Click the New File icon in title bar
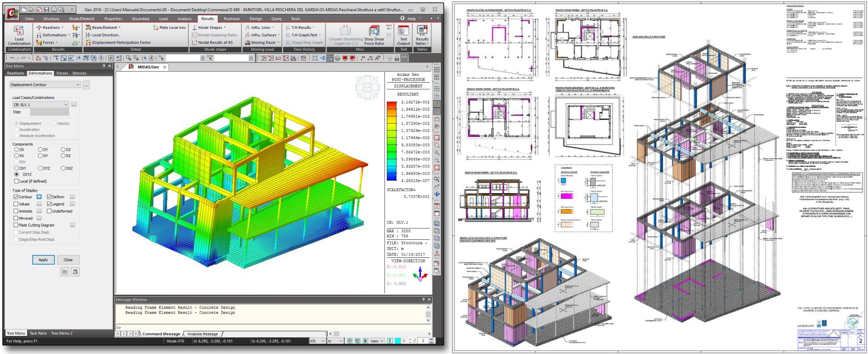 [24, 9]
